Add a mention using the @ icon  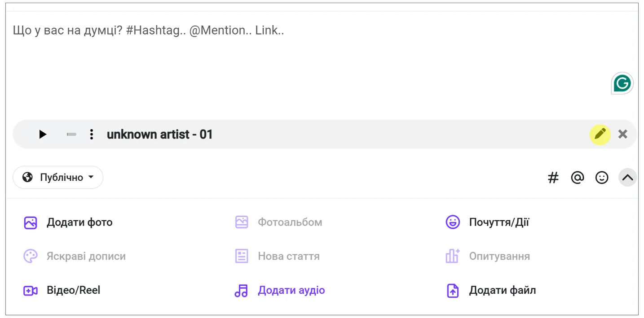point(577,178)
